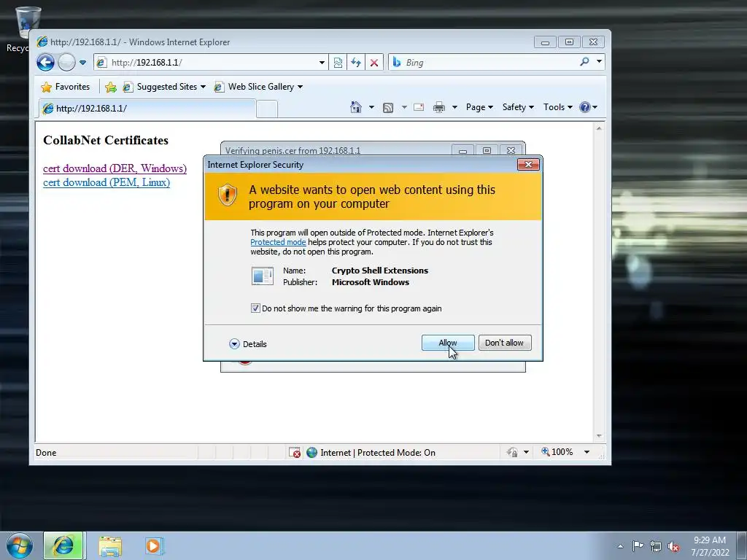Screen dimensions: 747x560
Task: Click cert download (PEM, Linux) link
Action: pos(107,182)
